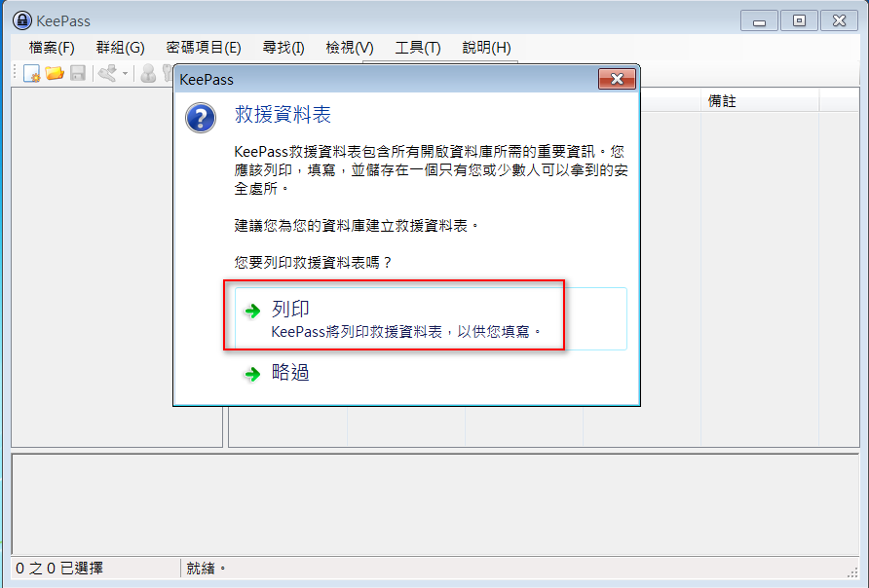The width and height of the screenshot is (869, 588).
Task: Click the Open database folder icon
Action: 55,73
